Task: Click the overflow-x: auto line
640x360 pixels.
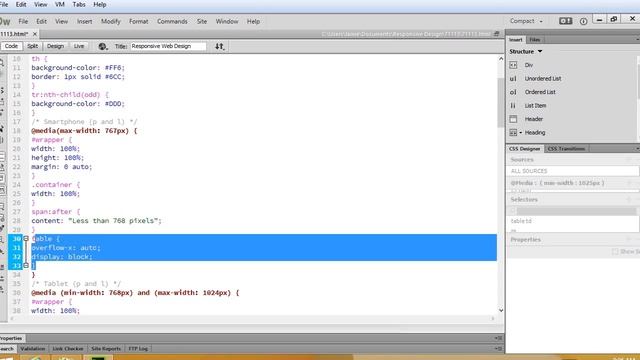Action: coord(66,248)
